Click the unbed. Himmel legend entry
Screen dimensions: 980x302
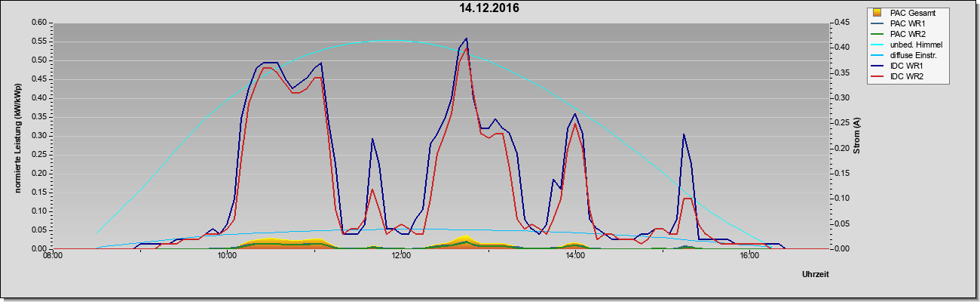(x=907, y=45)
